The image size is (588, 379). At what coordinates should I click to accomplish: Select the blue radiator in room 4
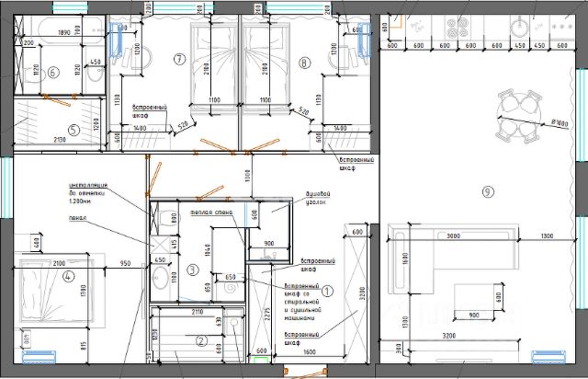coord(40,357)
